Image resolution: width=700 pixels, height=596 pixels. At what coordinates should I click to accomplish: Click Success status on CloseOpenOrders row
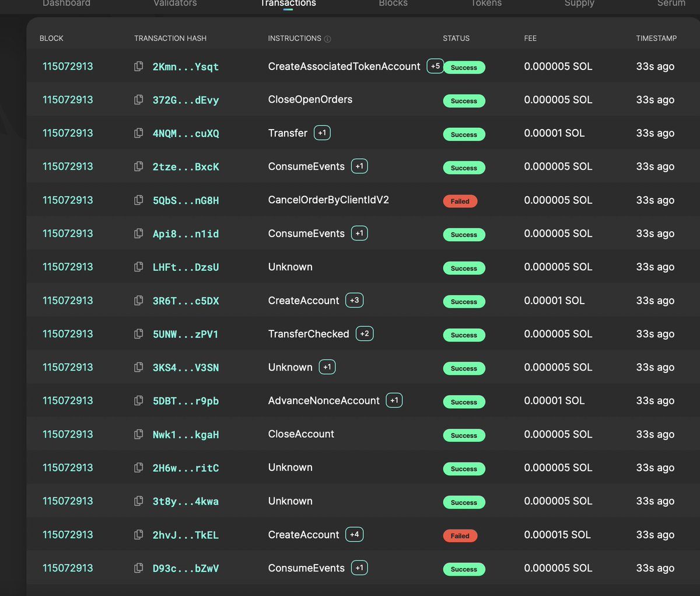click(x=464, y=101)
